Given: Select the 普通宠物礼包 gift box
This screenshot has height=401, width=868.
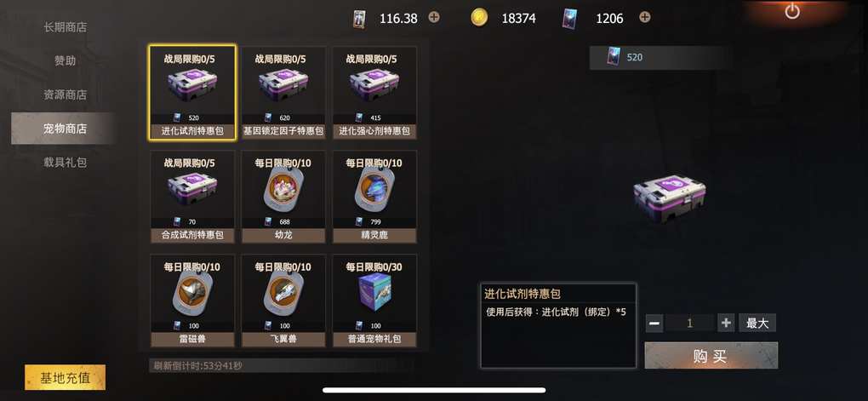Looking at the screenshot, I should [374, 301].
